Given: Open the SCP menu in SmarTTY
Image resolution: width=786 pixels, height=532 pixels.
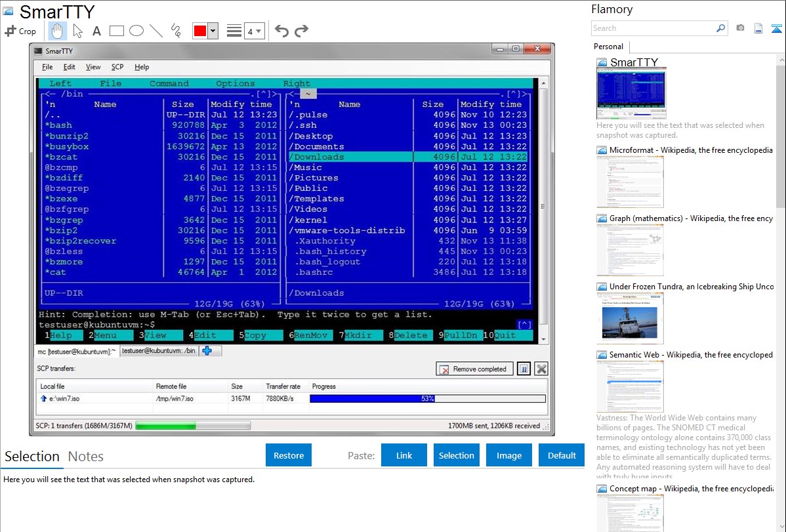Looking at the screenshot, I should [117, 67].
